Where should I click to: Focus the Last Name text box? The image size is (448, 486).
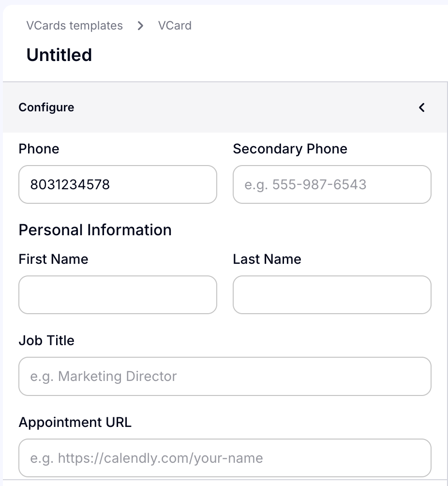[x=332, y=295]
